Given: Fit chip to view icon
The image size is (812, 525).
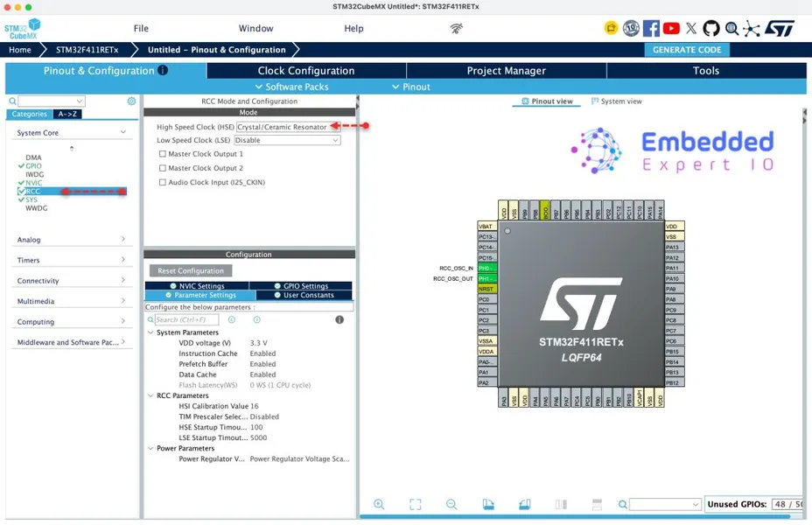Looking at the screenshot, I should [416, 504].
